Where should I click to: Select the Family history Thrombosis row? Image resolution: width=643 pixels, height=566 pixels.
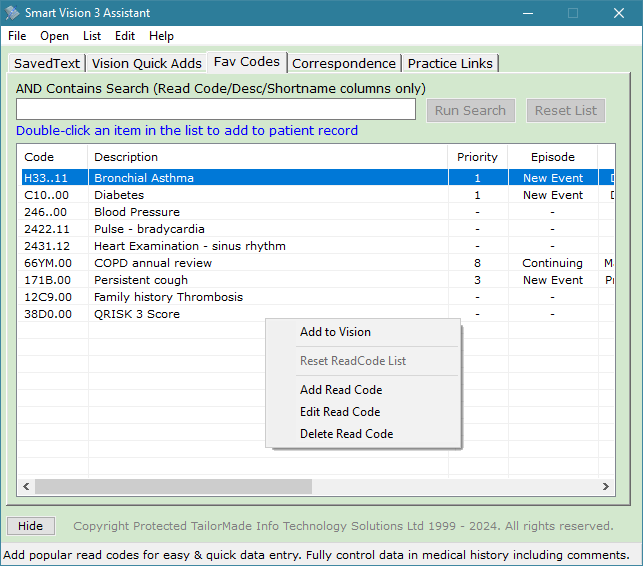(x=316, y=297)
